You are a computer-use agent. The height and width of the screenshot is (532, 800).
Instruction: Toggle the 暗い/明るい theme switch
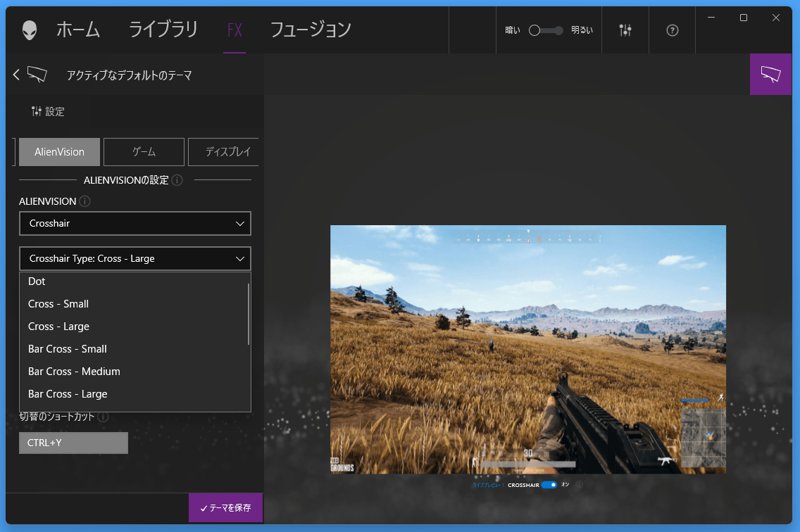(545, 30)
